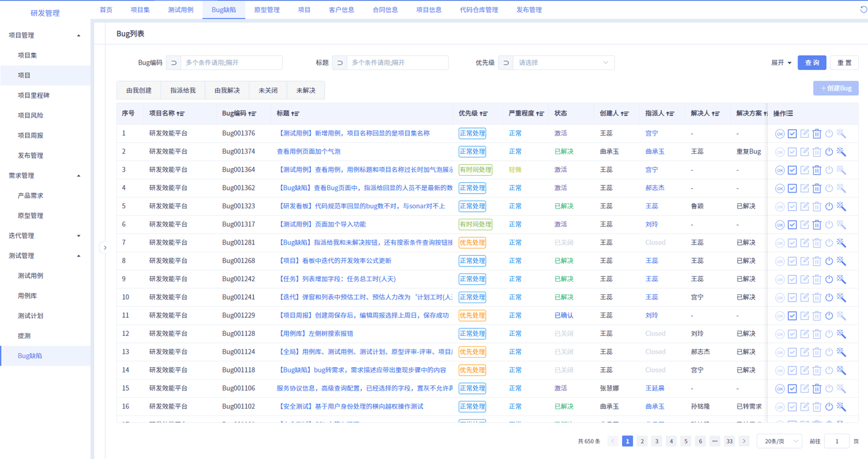Click the refresh icon at top right corner
Screen dimensions: 868x459
(863, 9)
